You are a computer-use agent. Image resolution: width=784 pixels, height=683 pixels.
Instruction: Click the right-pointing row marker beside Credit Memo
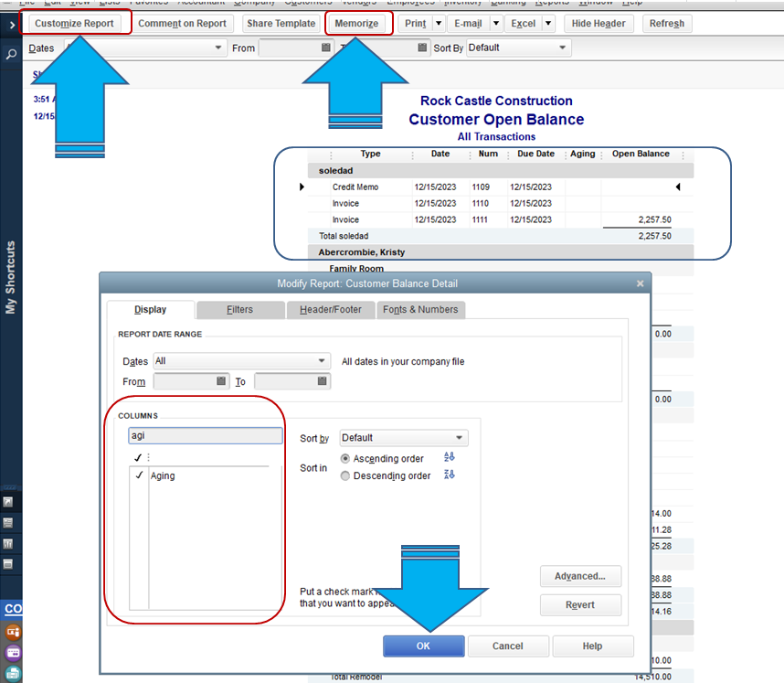coord(302,187)
